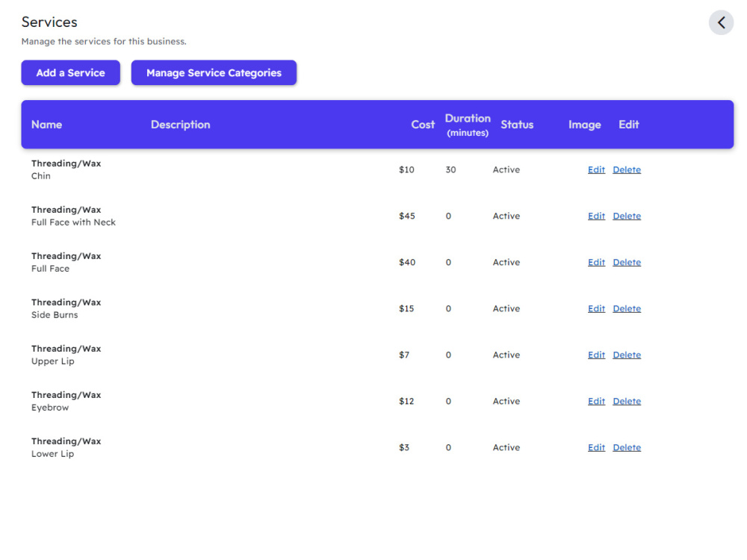Screen dimensions: 747x560
Task: Click the back arrow icon button
Action: click(x=721, y=22)
